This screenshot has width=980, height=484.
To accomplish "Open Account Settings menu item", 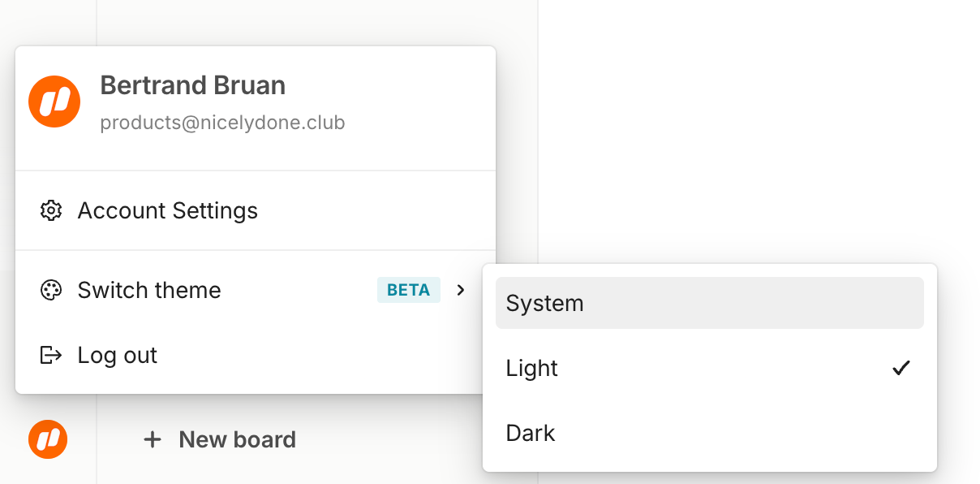I will tap(168, 211).
